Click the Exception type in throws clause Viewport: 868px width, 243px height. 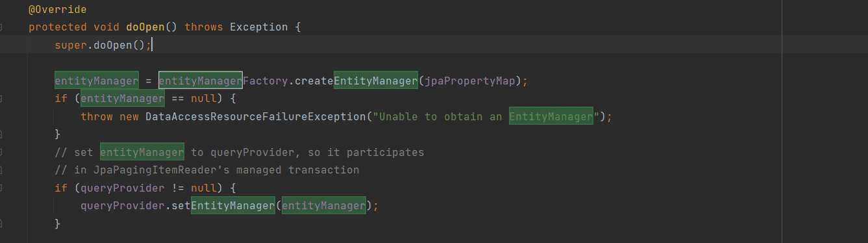tap(259, 27)
